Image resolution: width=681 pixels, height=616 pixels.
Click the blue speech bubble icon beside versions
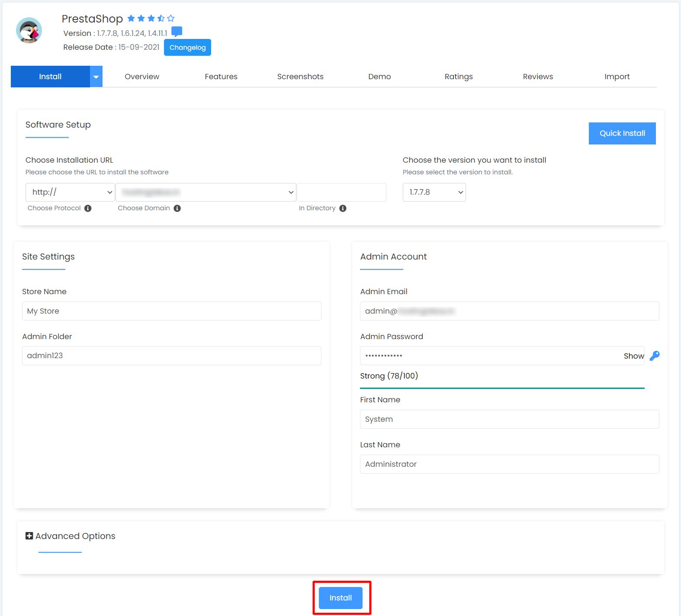(x=177, y=32)
